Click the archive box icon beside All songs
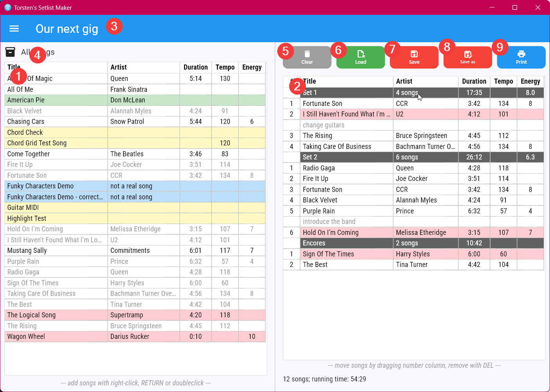550x392 pixels. coord(11,52)
